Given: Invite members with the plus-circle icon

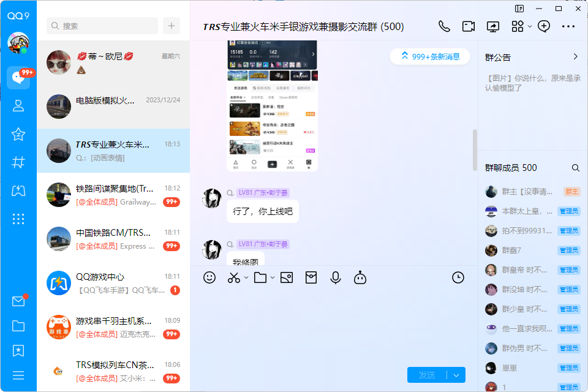Looking at the screenshot, I should click(x=544, y=26).
